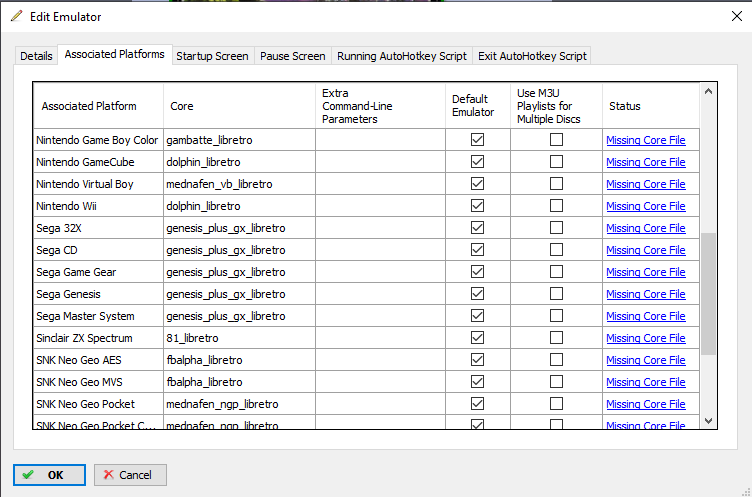Click dolphin_libretro core for Nintendo Wii

click(239, 206)
